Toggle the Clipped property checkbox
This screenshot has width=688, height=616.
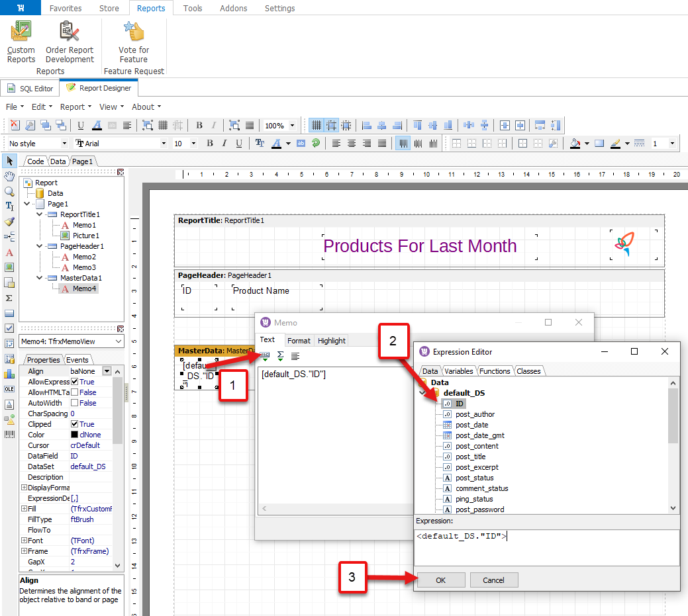75,424
